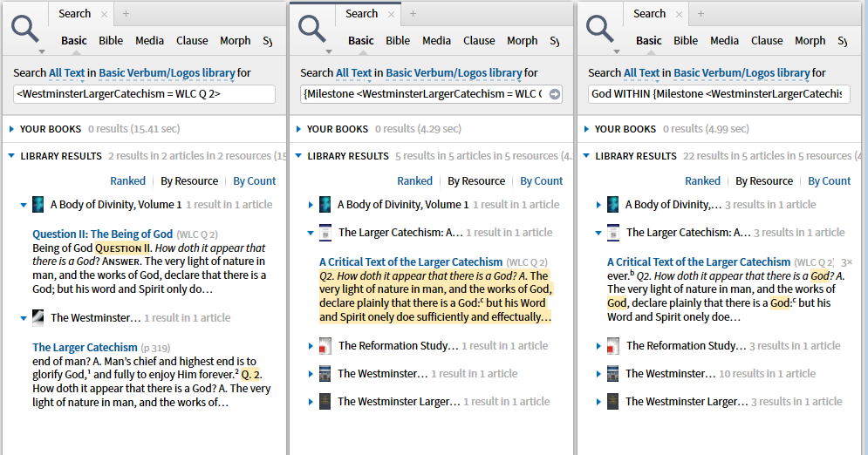Sort middle panel results By Resource
868x455 pixels.
[x=476, y=181]
